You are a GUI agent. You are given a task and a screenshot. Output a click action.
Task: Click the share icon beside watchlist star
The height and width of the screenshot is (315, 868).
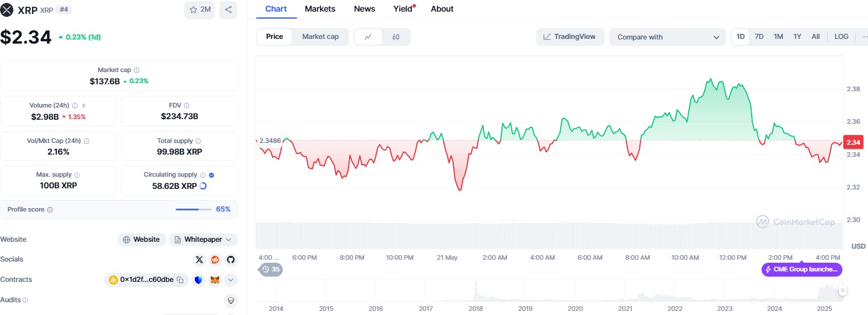pyautogui.click(x=228, y=10)
